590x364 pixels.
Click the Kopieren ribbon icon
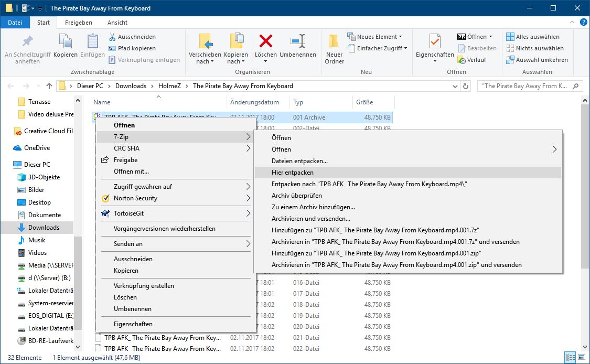tap(66, 41)
